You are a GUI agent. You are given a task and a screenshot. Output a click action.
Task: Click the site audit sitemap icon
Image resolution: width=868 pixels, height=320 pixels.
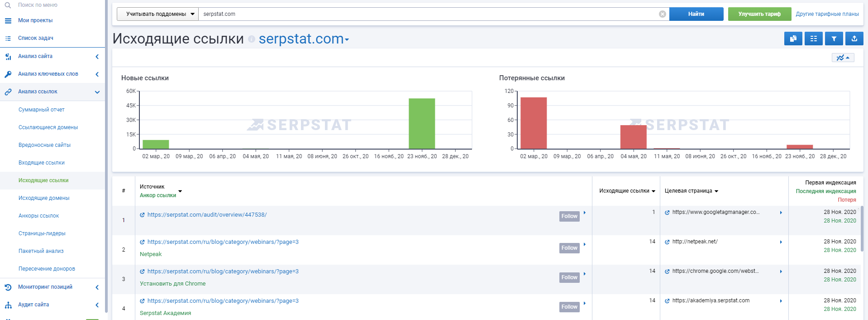8,305
